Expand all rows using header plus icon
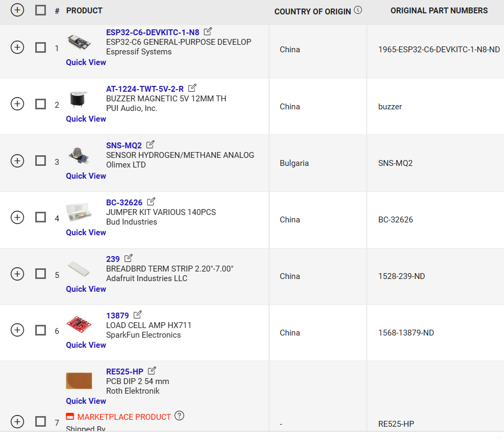 pyautogui.click(x=18, y=10)
